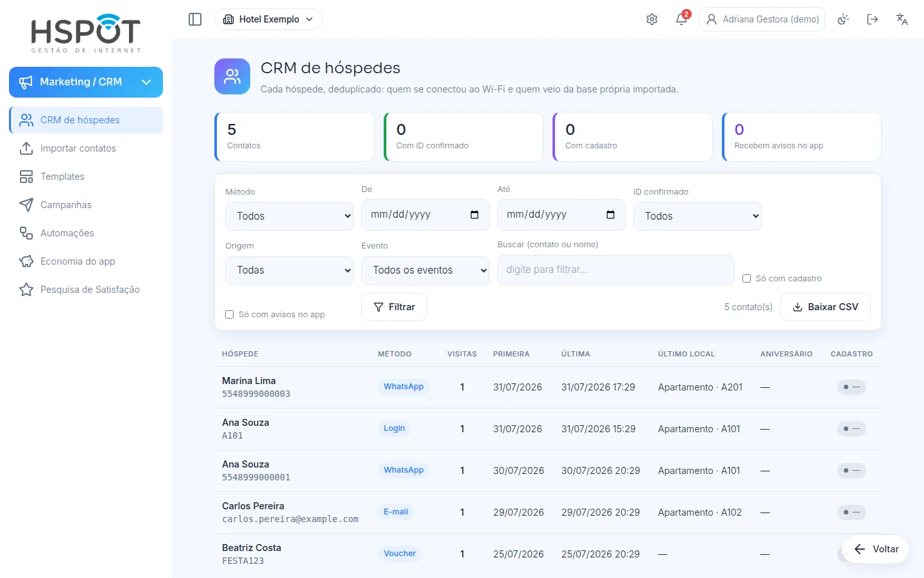Click the Voltar button
Image resolution: width=924 pixels, height=578 pixels.
click(876, 549)
